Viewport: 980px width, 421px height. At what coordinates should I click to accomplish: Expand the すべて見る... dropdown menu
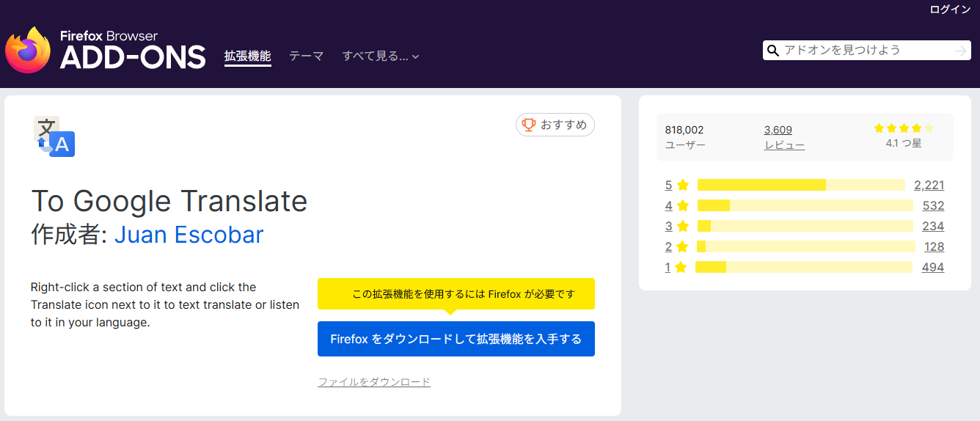pos(381,56)
